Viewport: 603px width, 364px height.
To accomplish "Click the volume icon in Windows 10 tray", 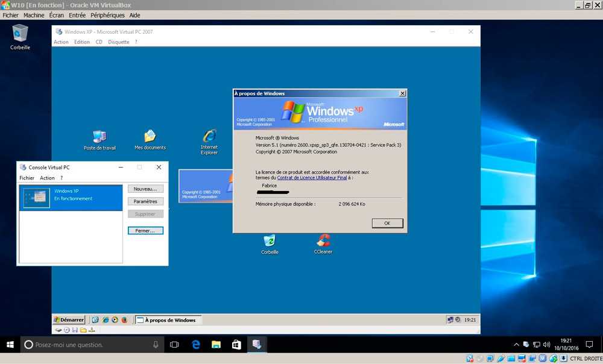I will tap(546, 345).
